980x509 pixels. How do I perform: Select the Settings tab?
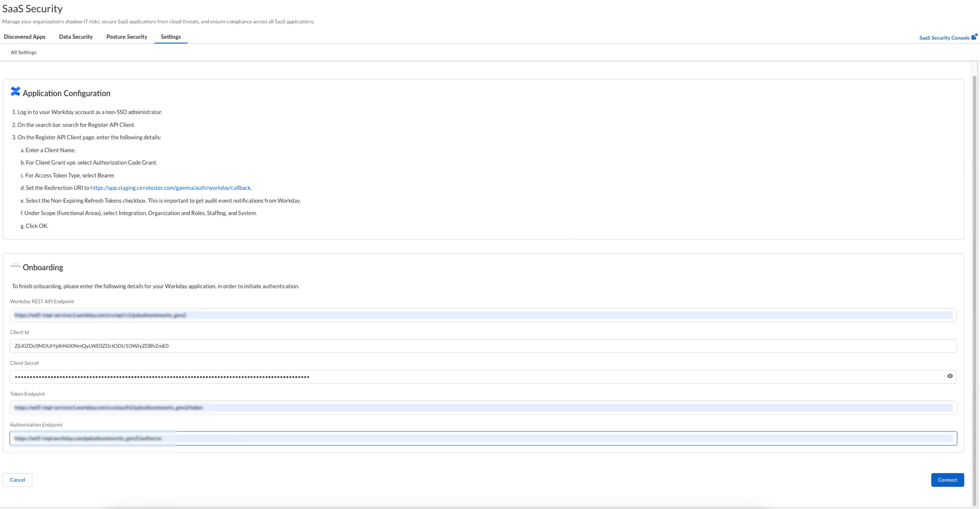[170, 37]
